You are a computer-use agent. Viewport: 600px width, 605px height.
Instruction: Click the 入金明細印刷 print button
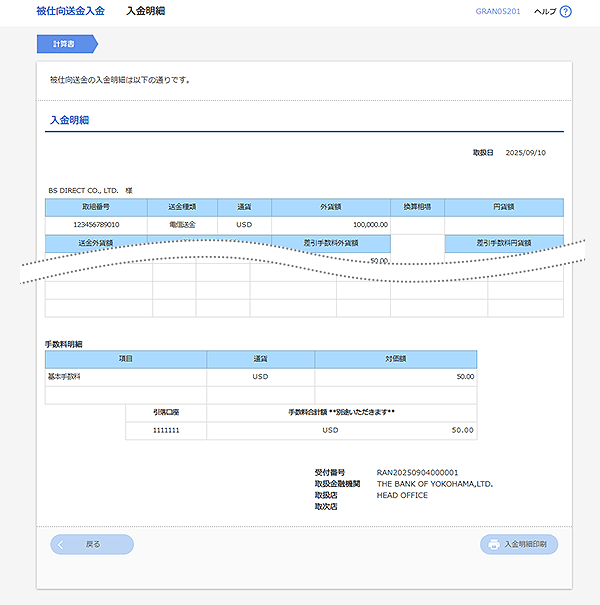(519, 544)
